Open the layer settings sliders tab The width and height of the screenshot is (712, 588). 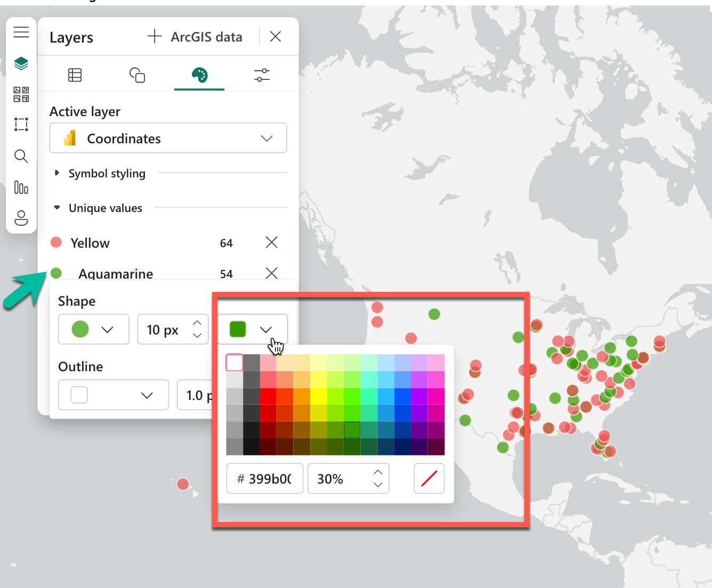pos(262,75)
